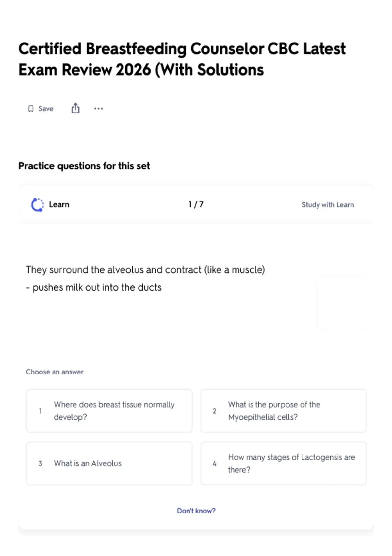The image size is (392, 556).
Task: Click the number 4 badge on the last answer
Action: tap(215, 464)
